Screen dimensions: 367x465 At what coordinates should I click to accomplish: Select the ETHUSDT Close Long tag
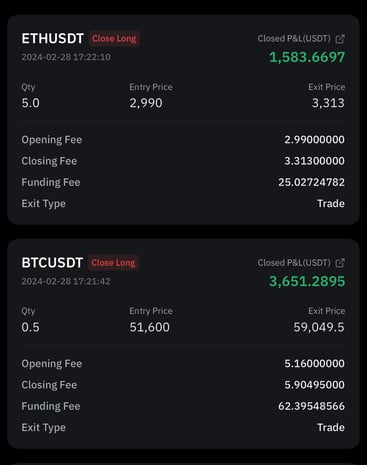[114, 39]
